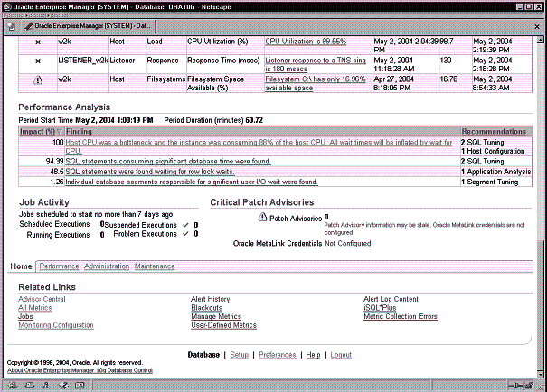
Task: Click the critical X icon in the CPU Utilization row
Action: (38, 42)
